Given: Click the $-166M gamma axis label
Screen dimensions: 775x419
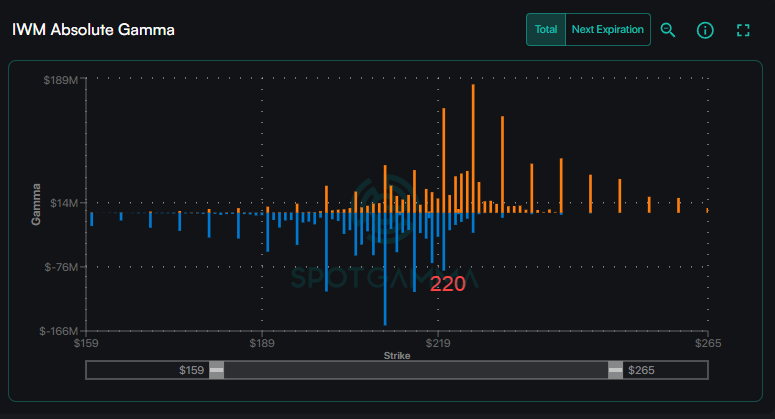Looking at the screenshot, I should tap(59, 331).
